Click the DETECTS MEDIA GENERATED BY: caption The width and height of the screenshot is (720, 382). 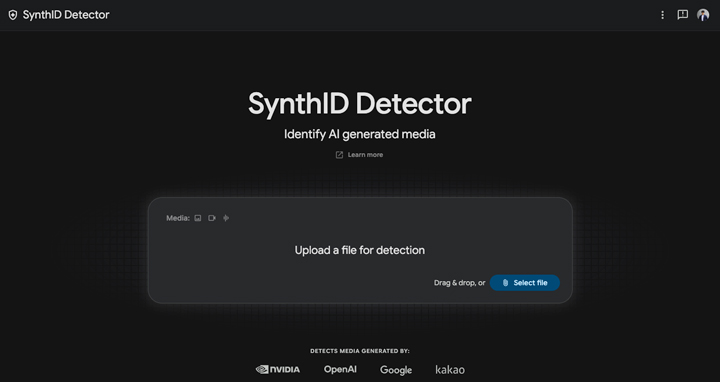tap(360, 351)
